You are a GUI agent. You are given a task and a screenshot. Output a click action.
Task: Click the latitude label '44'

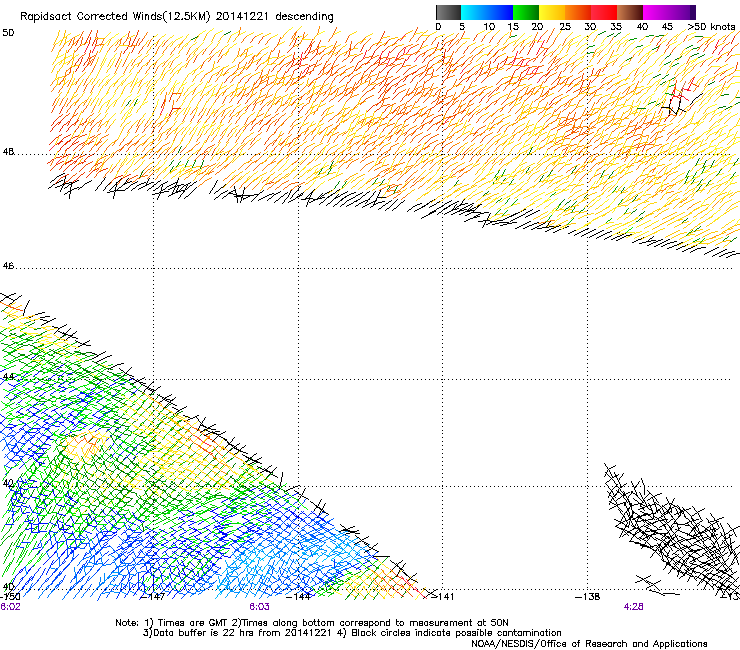pos(8,377)
